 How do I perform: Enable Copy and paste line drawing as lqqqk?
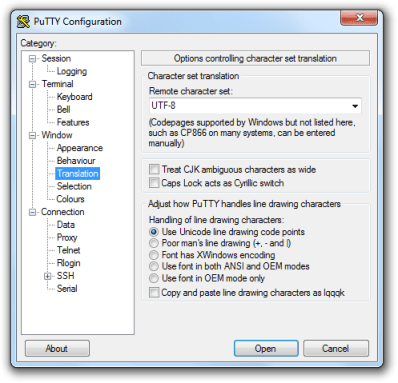[154, 293]
